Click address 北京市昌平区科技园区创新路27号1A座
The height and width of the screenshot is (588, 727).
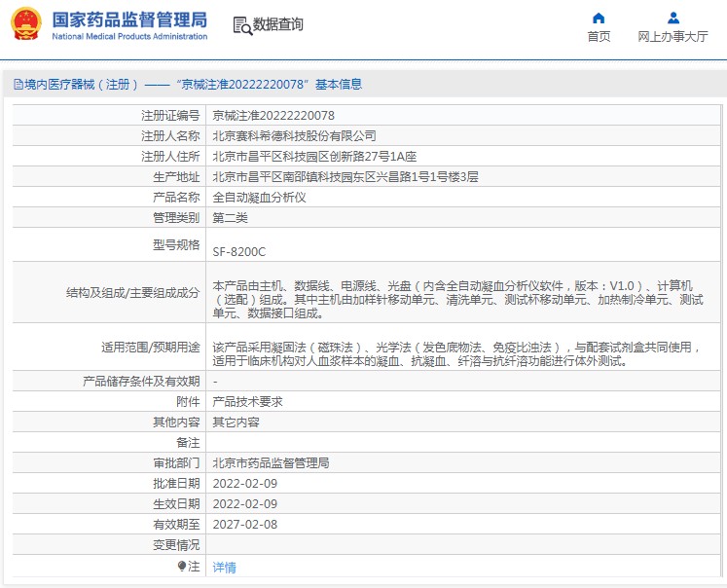(314, 157)
